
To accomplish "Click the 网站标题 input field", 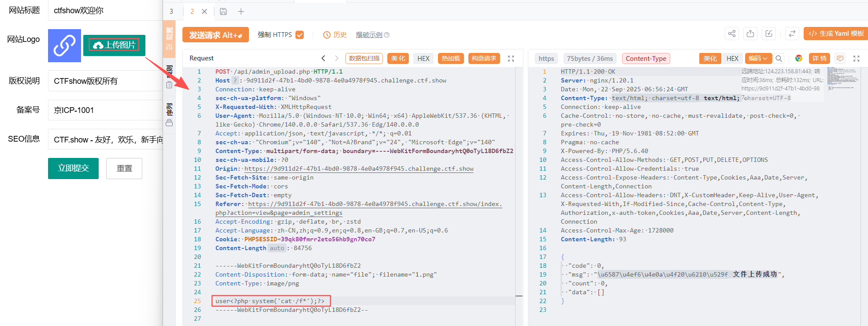I will (x=106, y=11).
